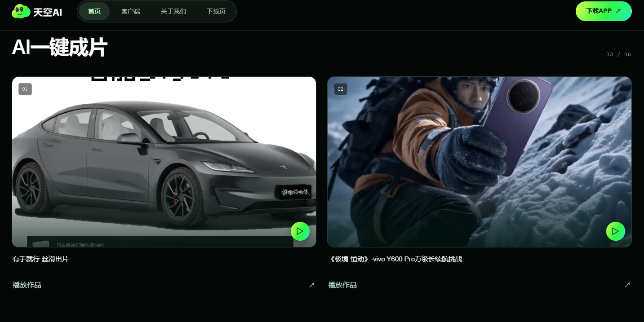Click the 03 / 06 page indicator
This screenshot has height=322, width=644.
click(619, 55)
